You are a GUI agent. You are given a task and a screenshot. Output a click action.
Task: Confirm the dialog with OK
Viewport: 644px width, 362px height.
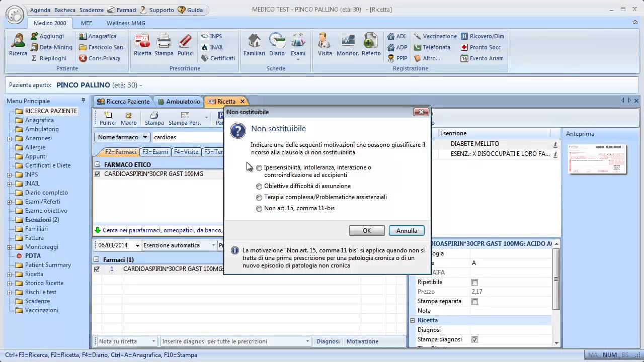click(x=367, y=231)
